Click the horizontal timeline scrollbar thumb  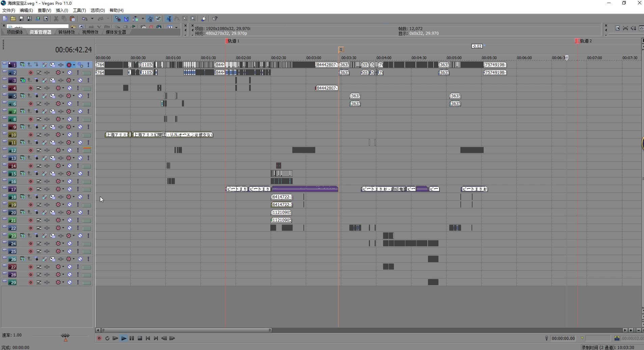click(x=186, y=330)
